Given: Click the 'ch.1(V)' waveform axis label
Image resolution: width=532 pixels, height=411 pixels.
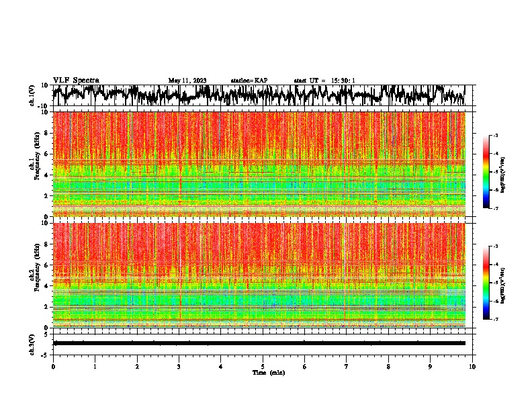Looking at the screenshot, I should 32,95.
